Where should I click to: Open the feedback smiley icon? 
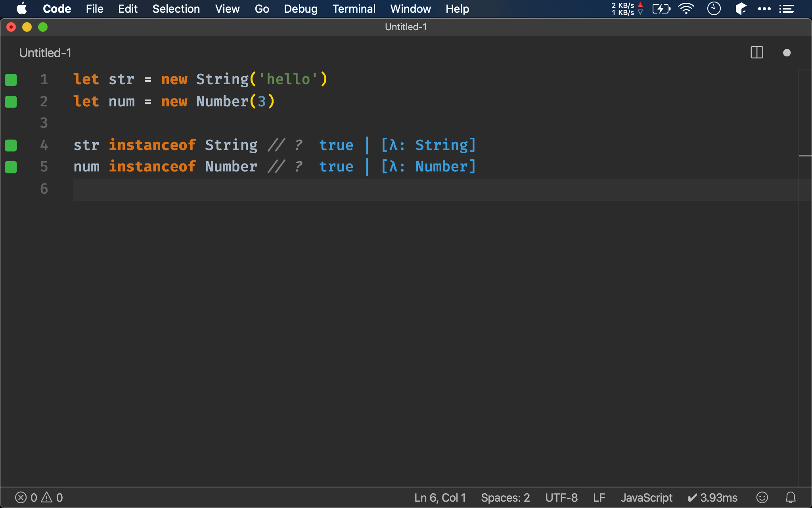(x=762, y=497)
